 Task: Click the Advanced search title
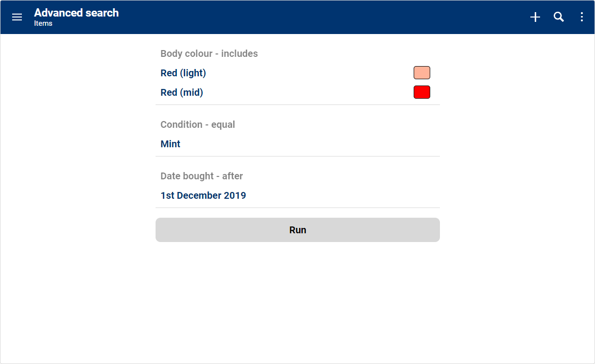click(76, 13)
